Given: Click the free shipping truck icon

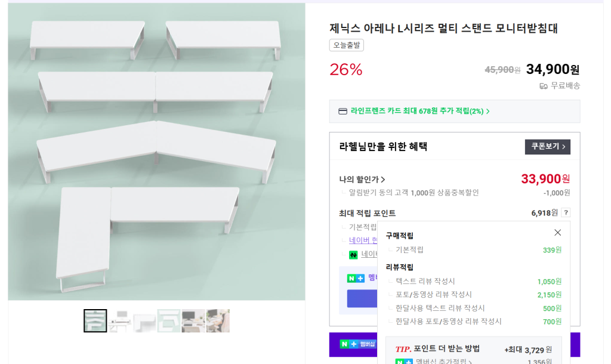Looking at the screenshot, I should (x=544, y=86).
